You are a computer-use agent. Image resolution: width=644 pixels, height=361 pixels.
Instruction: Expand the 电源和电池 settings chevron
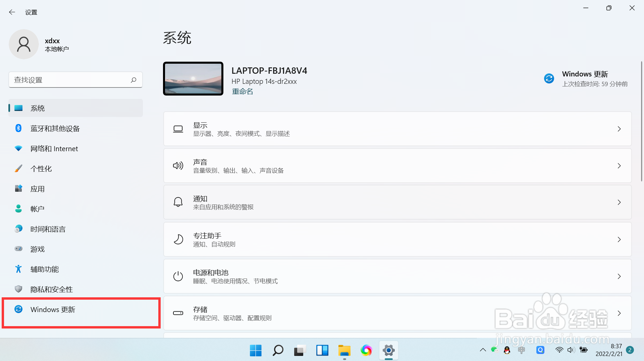click(619, 276)
